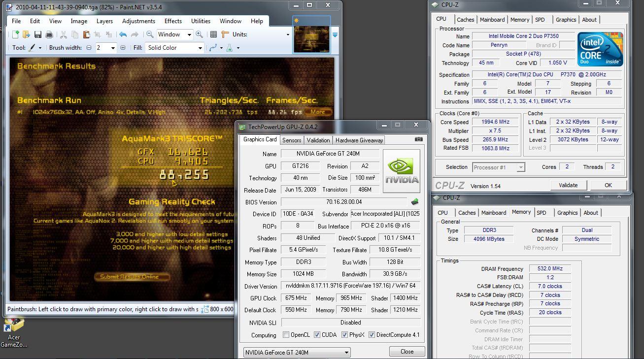
Task: Click the antialiasing curve icon
Action: [213, 48]
